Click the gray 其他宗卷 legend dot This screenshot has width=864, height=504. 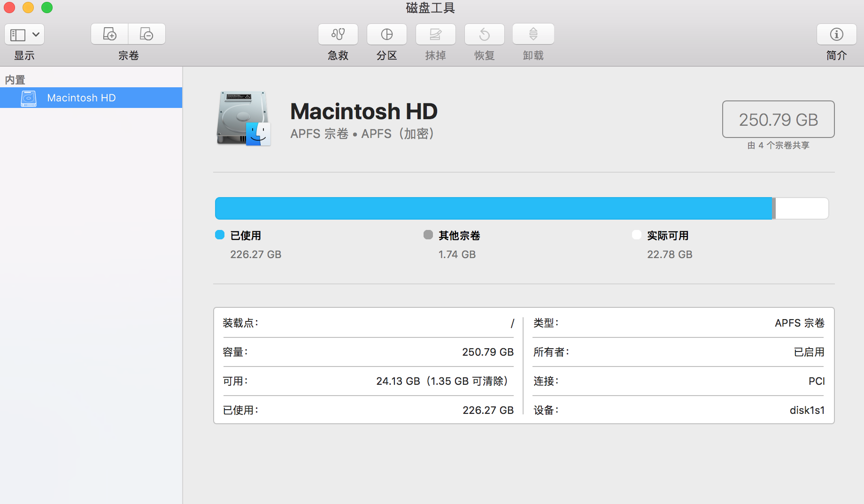[x=428, y=235]
